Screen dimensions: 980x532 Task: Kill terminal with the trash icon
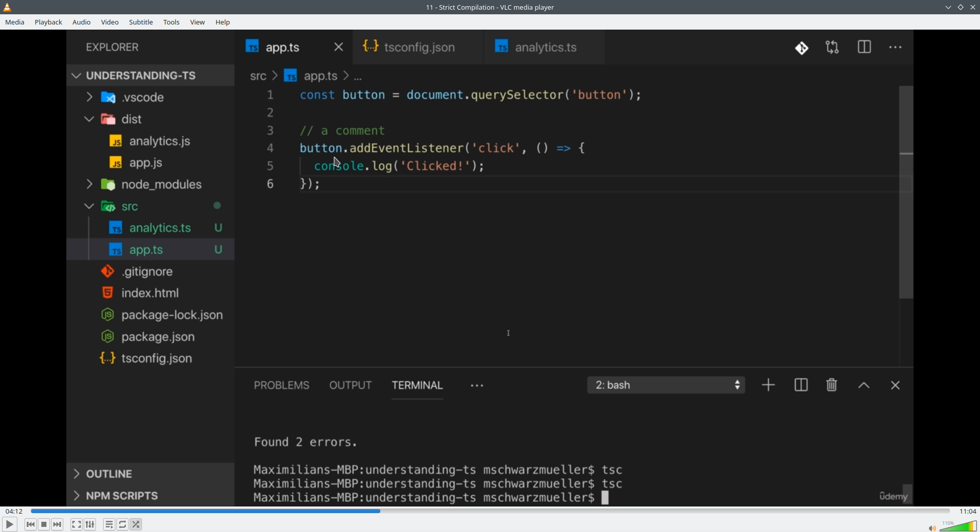pyautogui.click(x=832, y=385)
